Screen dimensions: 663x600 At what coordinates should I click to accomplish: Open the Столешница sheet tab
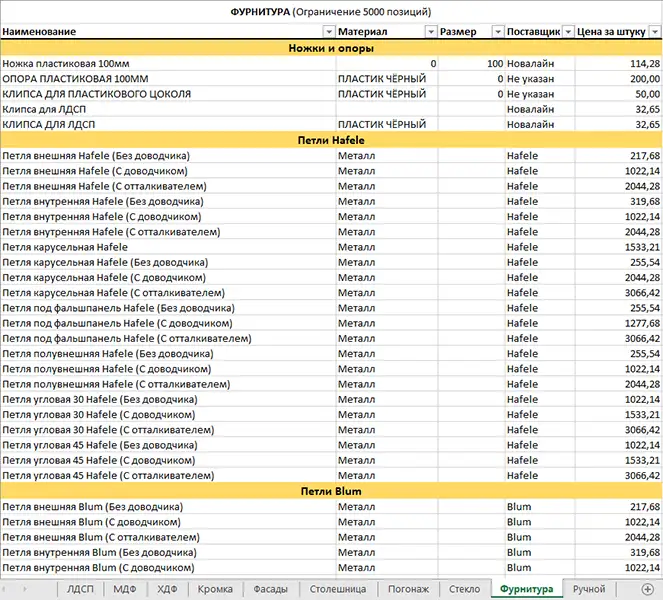[x=338, y=590]
